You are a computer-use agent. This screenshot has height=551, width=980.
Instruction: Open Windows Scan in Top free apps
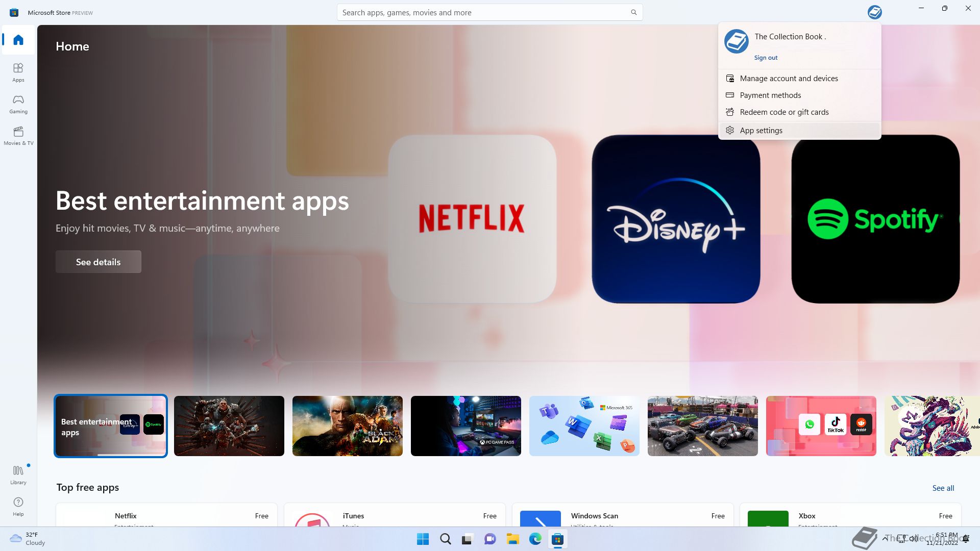pyautogui.click(x=623, y=515)
